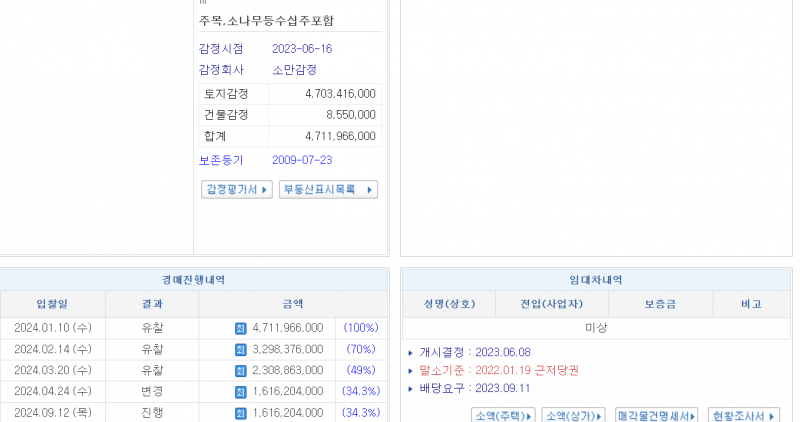Click the 소만감정 appraisal company link
This screenshot has height=422, width=800.
[294, 70]
